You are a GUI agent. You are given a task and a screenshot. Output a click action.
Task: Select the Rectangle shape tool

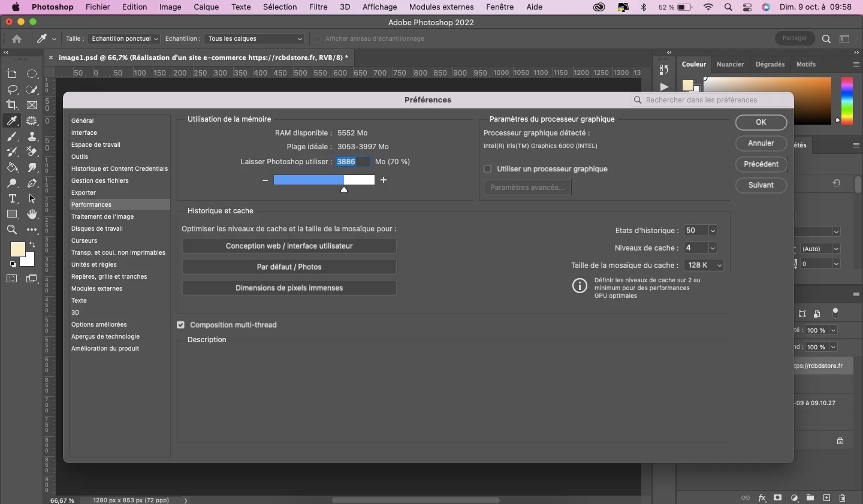coord(12,215)
